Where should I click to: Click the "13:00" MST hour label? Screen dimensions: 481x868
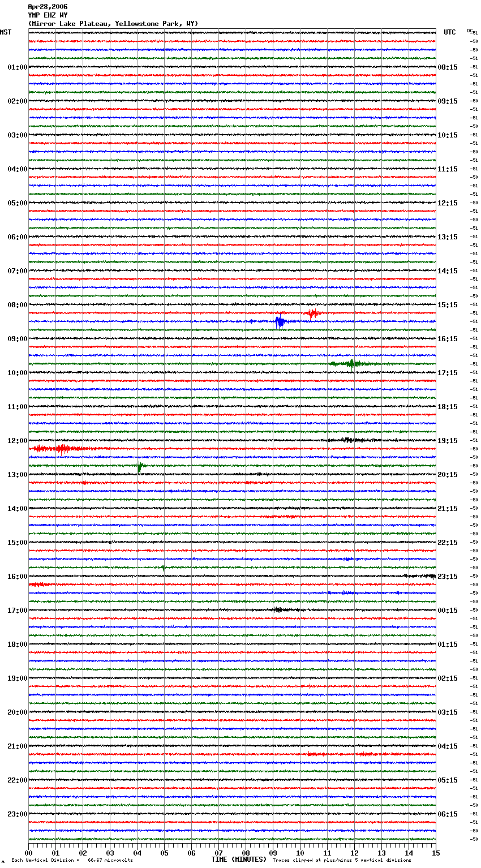[18, 475]
